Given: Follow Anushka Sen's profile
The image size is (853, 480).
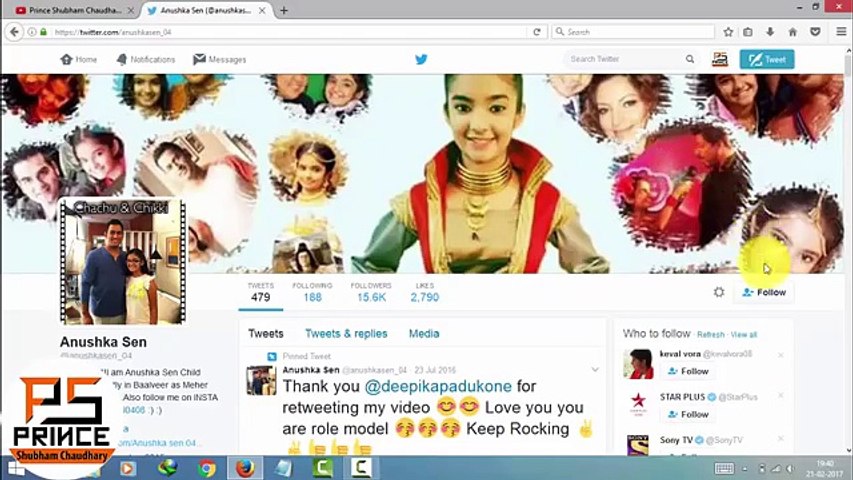Looking at the screenshot, I should click(764, 292).
